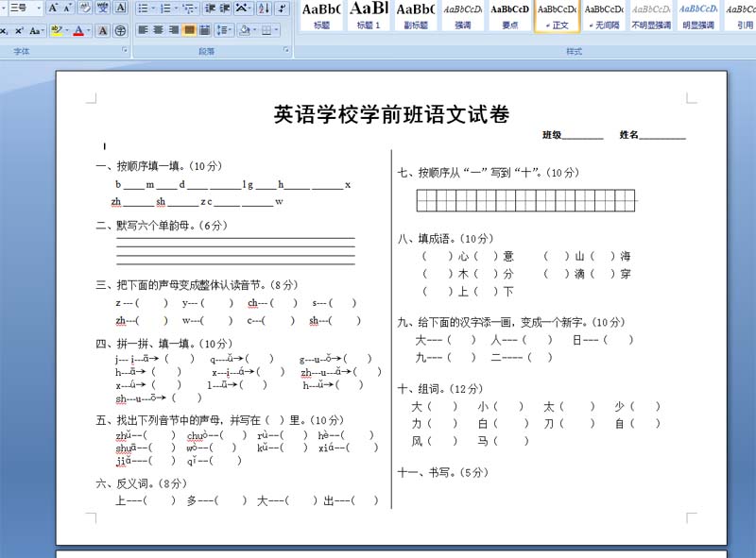Click the document title 英语学校学前班语文试卷
Screen dimensions: 756x558
(391, 114)
